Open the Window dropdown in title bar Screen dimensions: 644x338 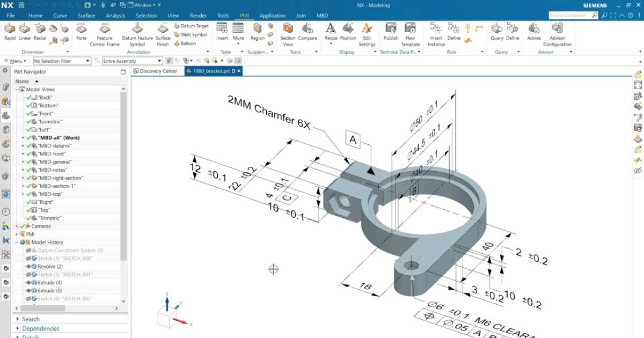(143, 5)
